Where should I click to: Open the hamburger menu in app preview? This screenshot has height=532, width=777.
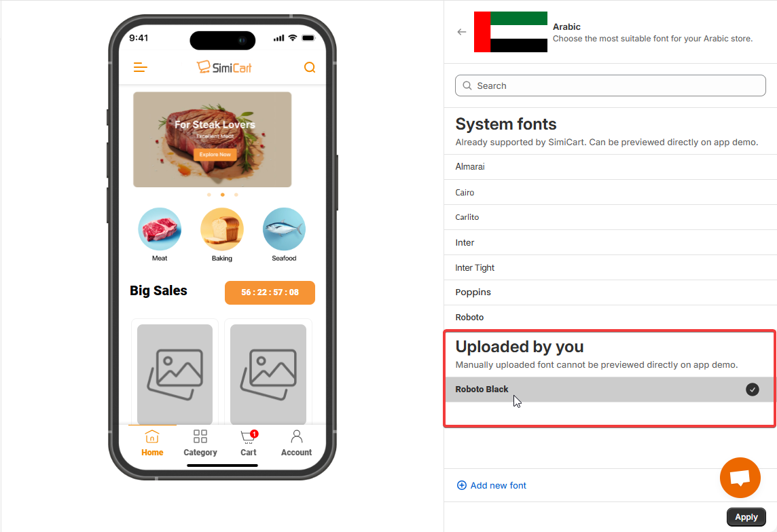140,67
